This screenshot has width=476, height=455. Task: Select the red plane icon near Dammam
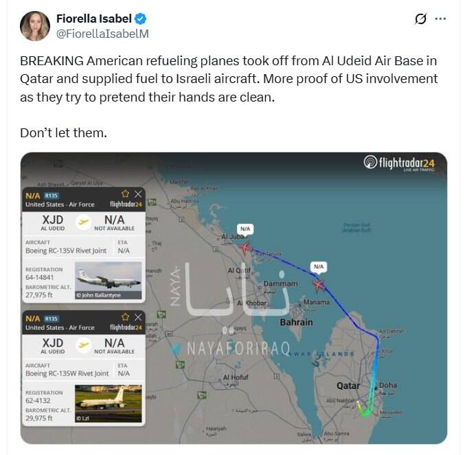click(318, 284)
